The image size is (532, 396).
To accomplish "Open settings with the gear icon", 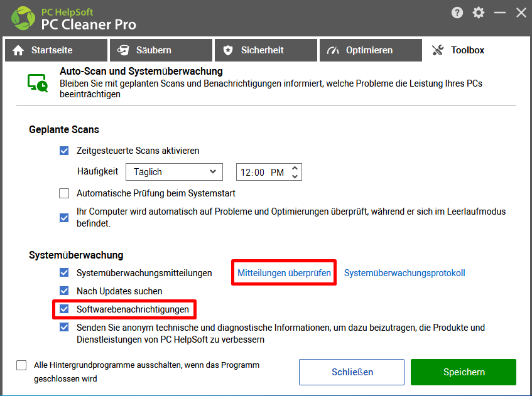I will [479, 13].
